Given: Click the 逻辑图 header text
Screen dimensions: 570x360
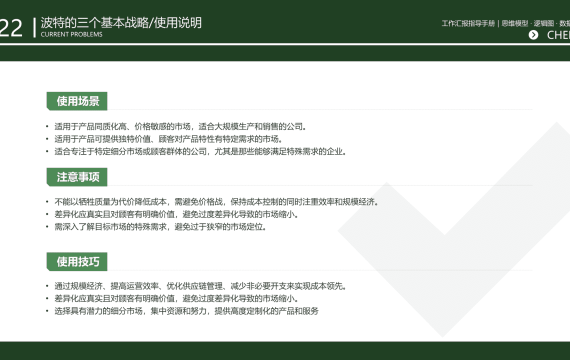Looking at the screenshot, I should tap(544, 24).
